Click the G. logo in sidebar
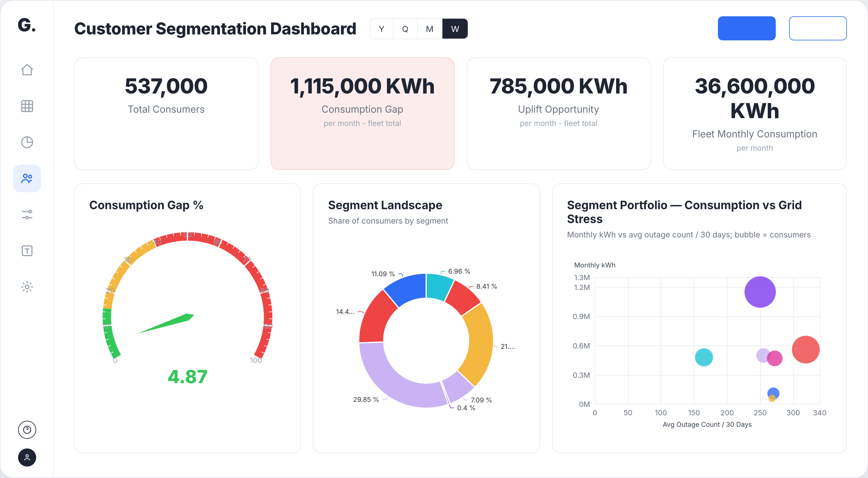 (27, 25)
